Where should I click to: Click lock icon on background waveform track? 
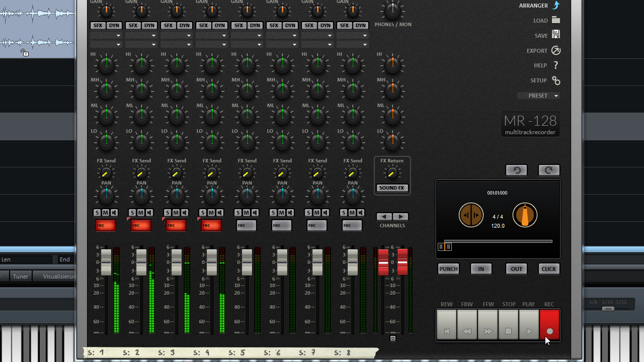coord(25,53)
